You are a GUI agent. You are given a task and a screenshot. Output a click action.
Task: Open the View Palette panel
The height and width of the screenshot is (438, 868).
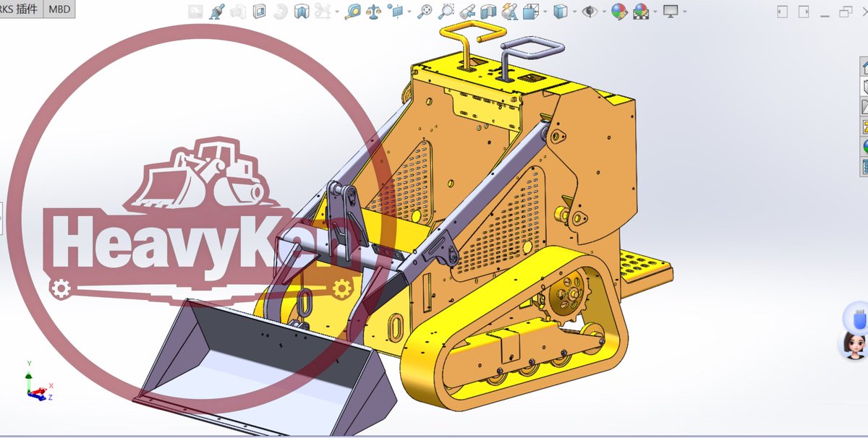[x=863, y=126]
